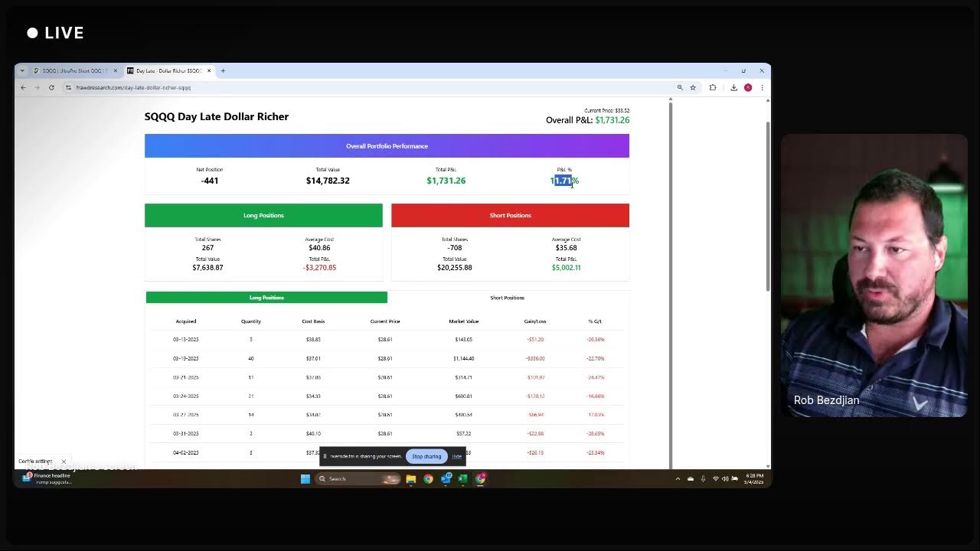Open the volume speaker tray icon
Viewport: 980px width, 551px height.
click(x=725, y=479)
